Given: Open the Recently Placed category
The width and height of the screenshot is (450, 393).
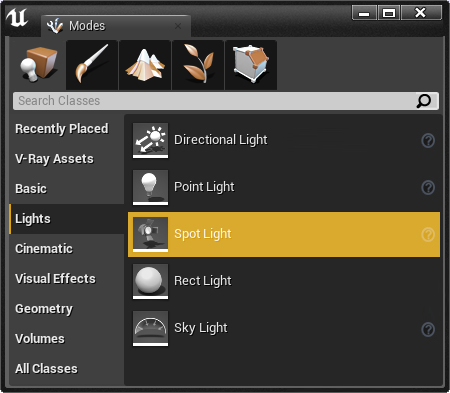Looking at the screenshot, I should pos(62,129).
